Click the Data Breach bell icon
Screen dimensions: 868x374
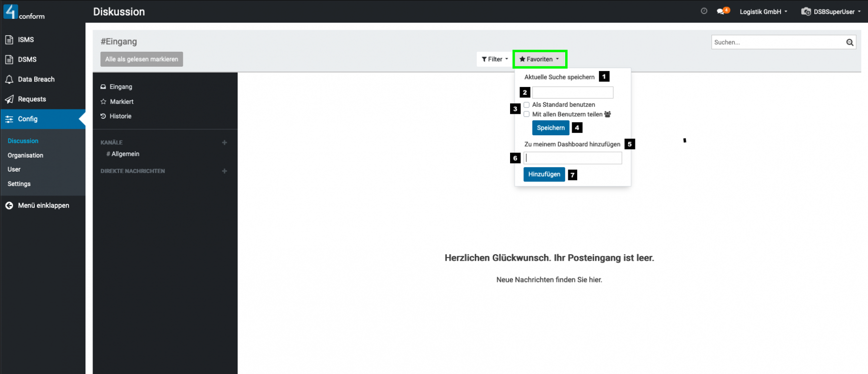(x=9, y=80)
